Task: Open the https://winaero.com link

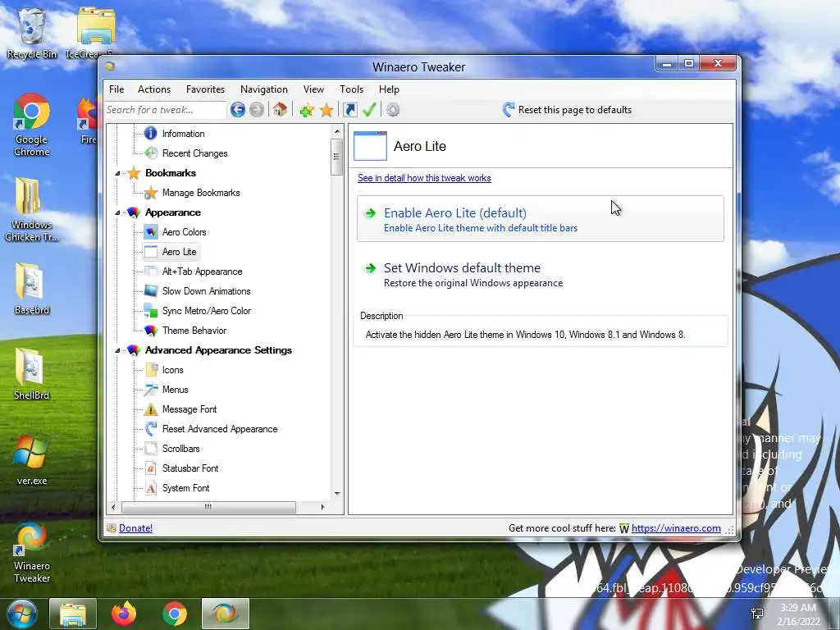Action: click(x=676, y=528)
